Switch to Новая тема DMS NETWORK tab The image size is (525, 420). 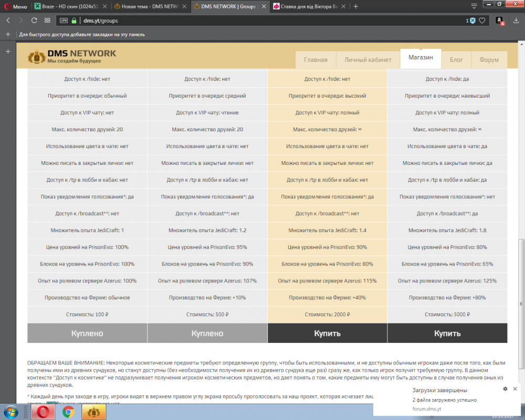click(150, 6)
